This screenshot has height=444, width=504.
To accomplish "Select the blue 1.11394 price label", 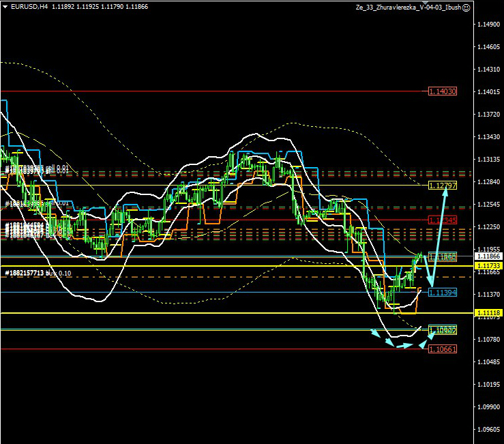I will [x=443, y=292].
